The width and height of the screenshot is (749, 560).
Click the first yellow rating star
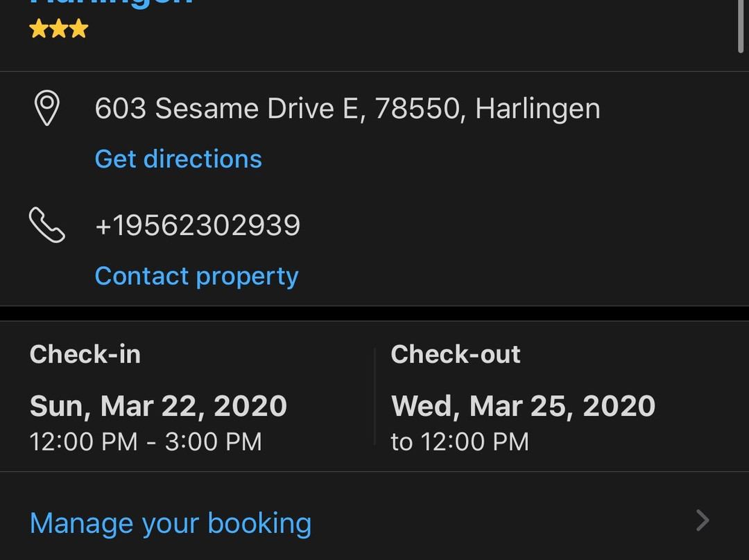(39, 29)
